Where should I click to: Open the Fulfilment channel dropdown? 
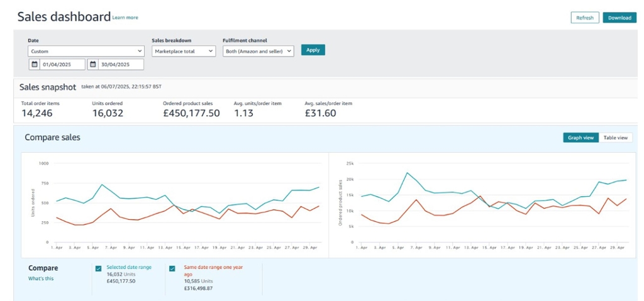258,52
